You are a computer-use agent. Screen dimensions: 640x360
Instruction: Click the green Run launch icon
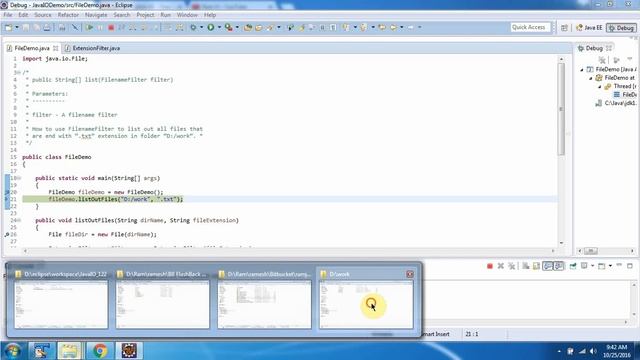[x=211, y=27]
